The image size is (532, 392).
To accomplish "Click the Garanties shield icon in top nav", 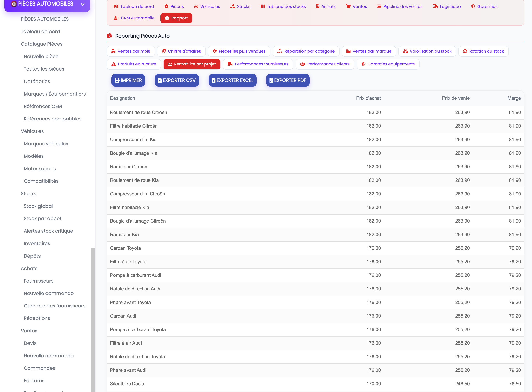I will pyautogui.click(x=473, y=6).
